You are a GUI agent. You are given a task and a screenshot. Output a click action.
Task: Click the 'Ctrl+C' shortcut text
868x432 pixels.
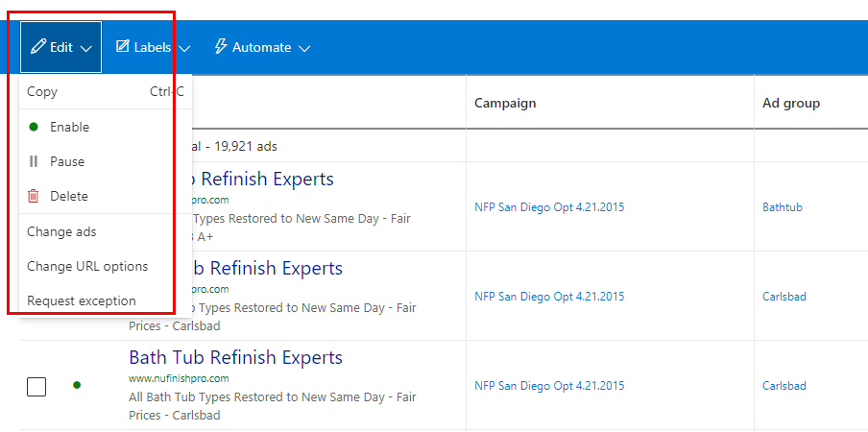(x=167, y=92)
